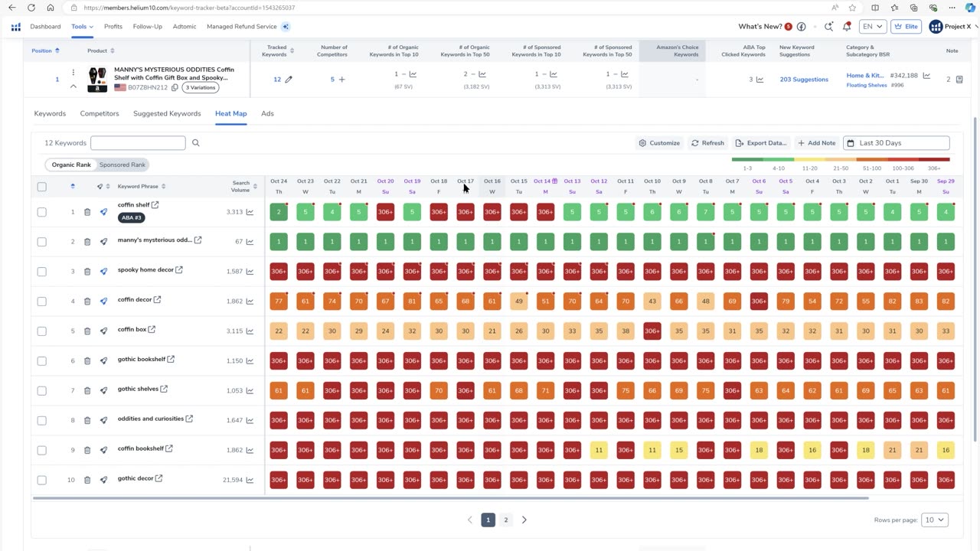Screen dimensions: 980x551
Task: Open the Rows per page dropdown
Action: (x=935, y=520)
